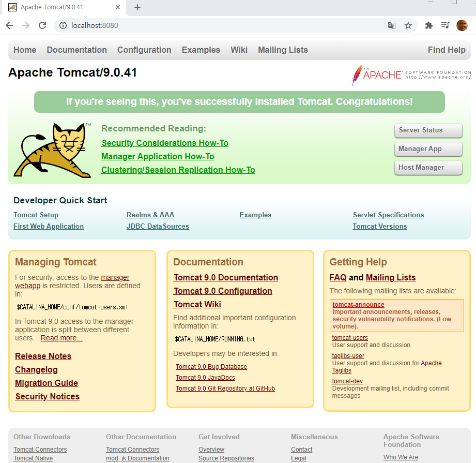Open Home in the navigation bar

pyautogui.click(x=25, y=50)
